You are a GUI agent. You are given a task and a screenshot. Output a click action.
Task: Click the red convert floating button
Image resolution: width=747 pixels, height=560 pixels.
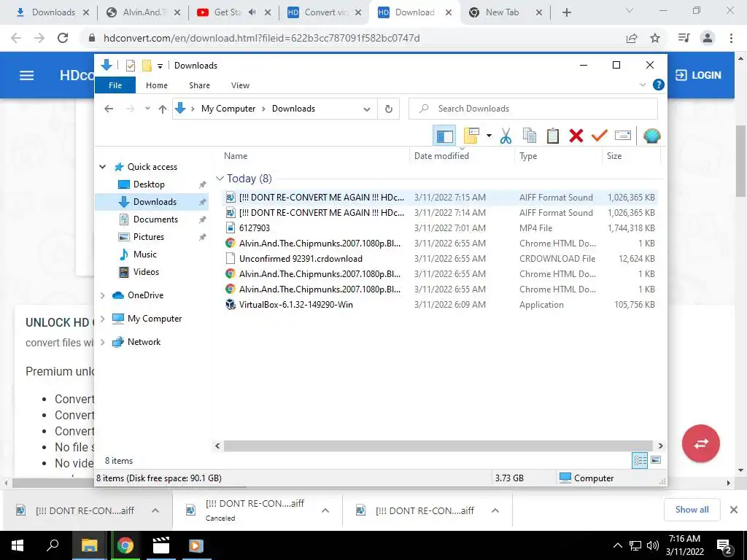tap(701, 443)
